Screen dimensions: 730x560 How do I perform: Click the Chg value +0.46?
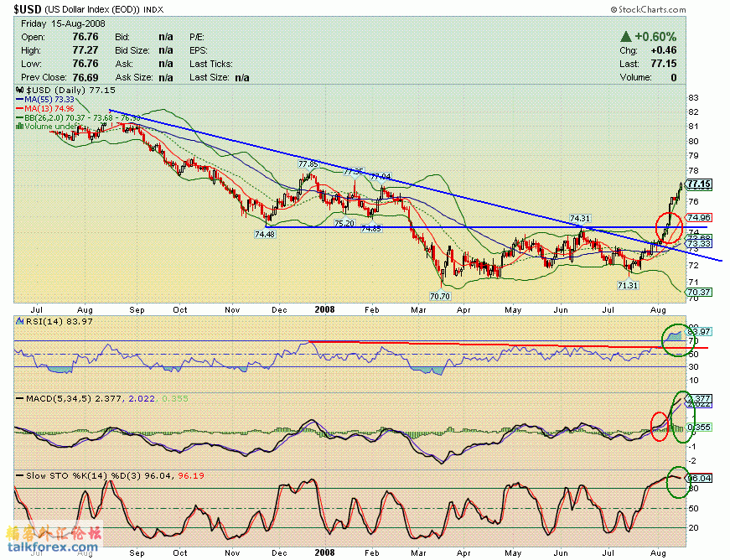pos(664,50)
